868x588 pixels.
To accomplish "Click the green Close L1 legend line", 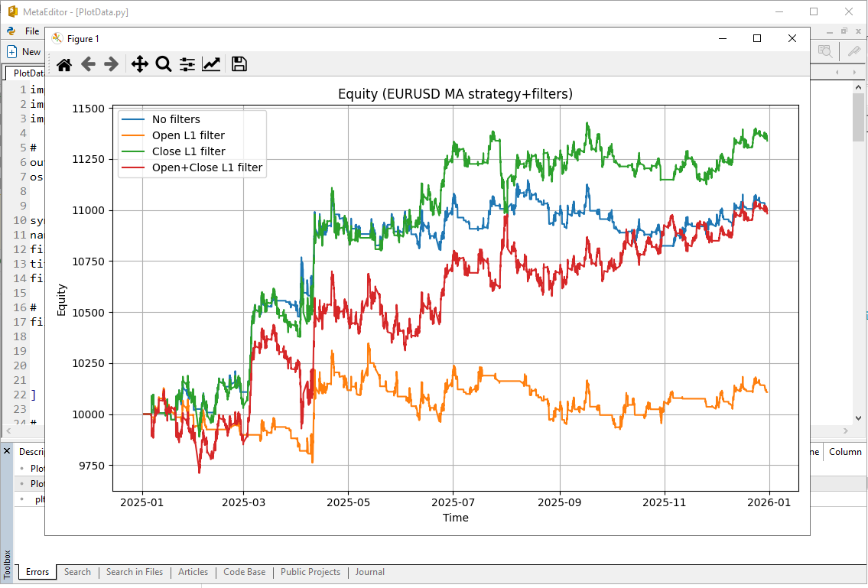I will [133, 151].
